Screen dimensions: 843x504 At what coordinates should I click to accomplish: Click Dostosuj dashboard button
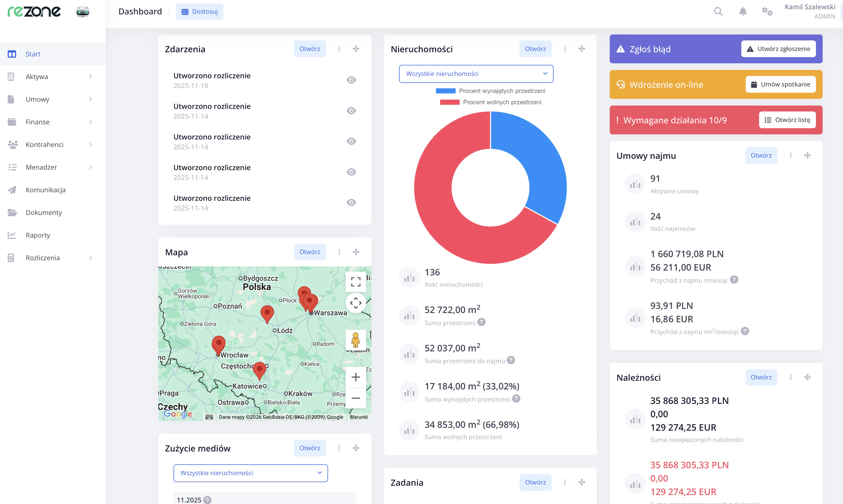coord(199,12)
